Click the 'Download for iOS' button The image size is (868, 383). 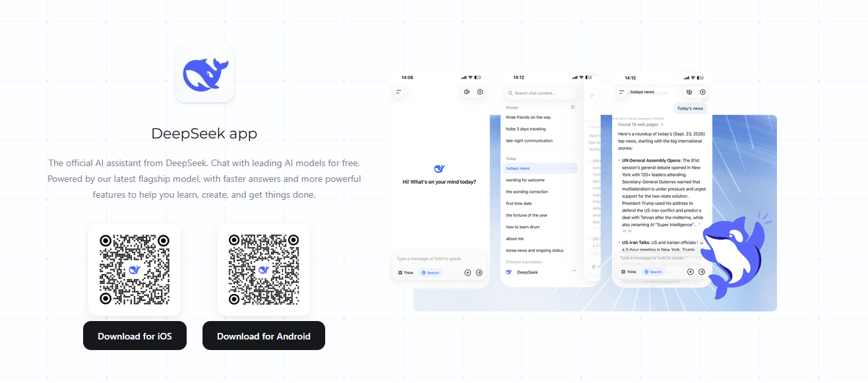click(x=135, y=336)
